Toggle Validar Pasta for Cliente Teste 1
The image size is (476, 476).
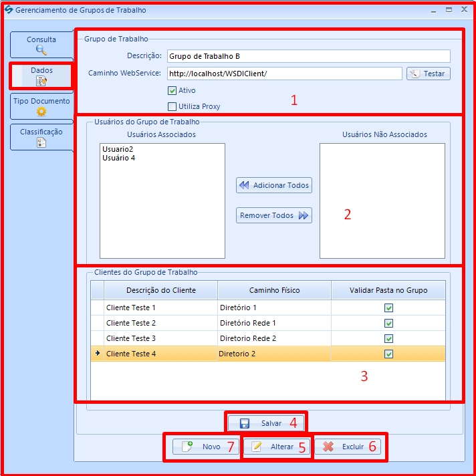pyautogui.click(x=388, y=308)
